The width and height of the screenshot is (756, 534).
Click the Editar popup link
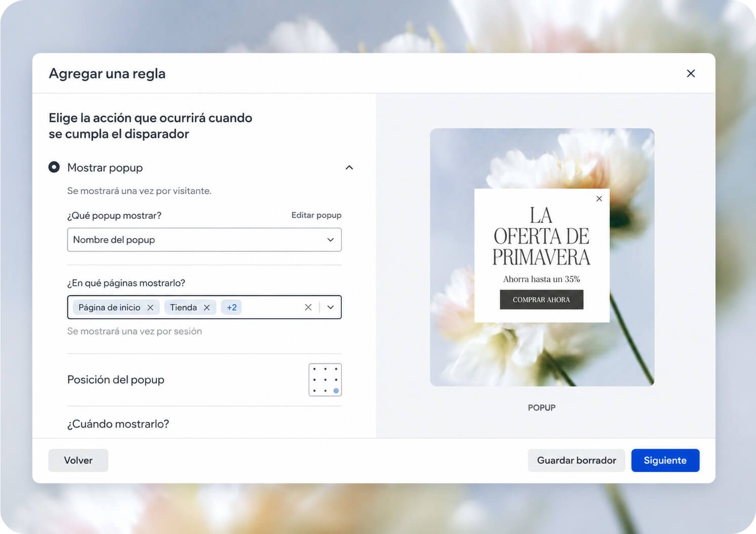(x=316, y=215)
